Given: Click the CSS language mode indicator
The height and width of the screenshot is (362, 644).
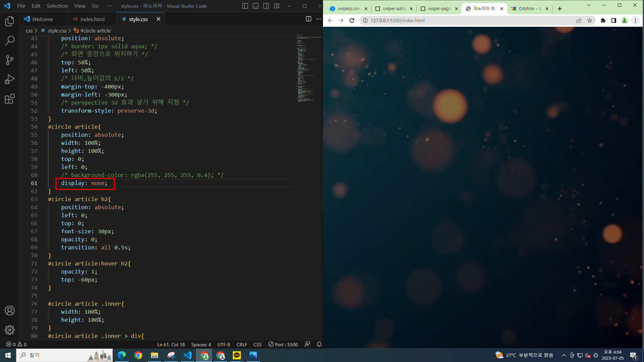Looking at the screenshot, I should coord(257,344).
